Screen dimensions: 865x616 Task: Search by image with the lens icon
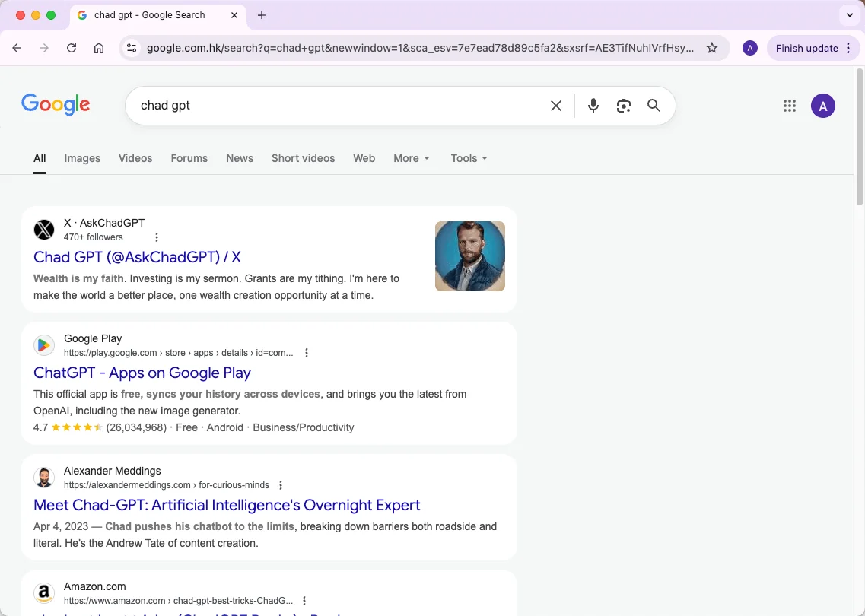click(623, 106)
